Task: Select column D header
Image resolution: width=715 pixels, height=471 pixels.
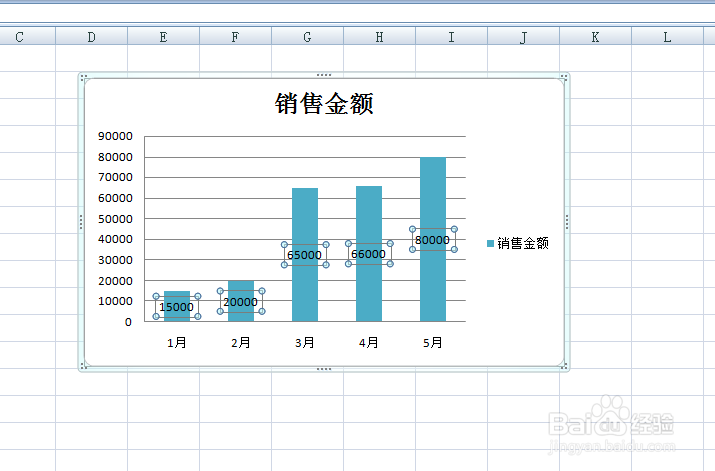Action: point(91,36)
